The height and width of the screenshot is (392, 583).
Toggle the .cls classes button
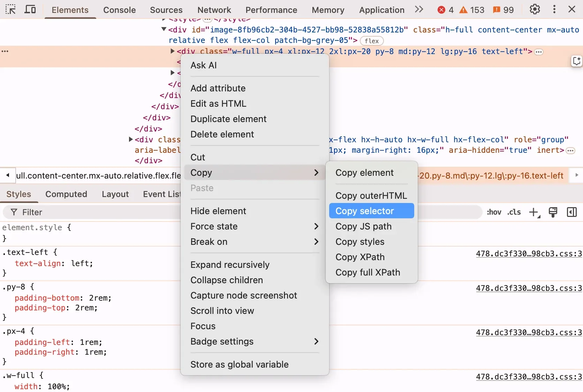514,212
